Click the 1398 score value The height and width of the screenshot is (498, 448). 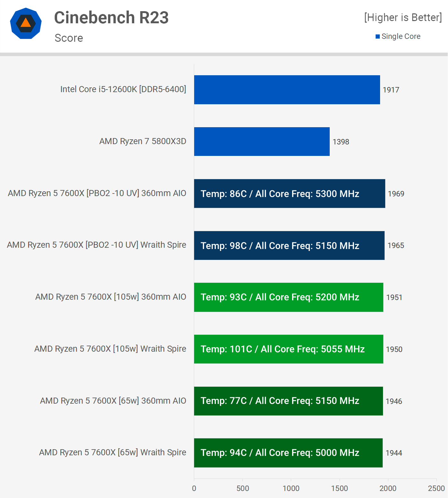click(341, 142)
